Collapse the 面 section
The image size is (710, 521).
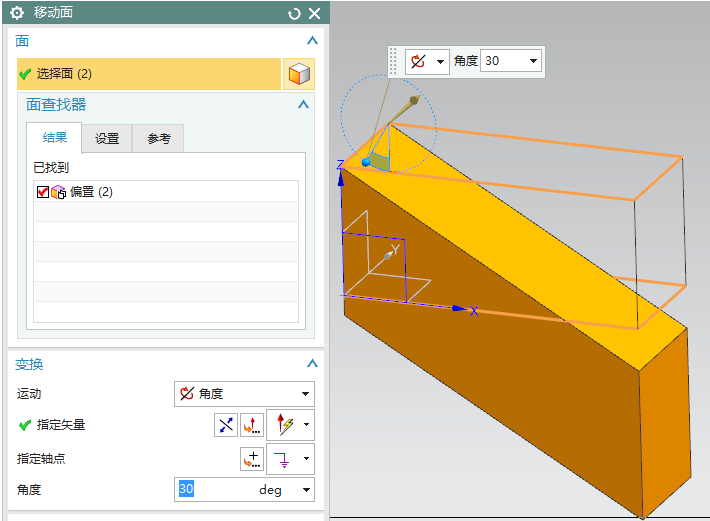click(x=312, y=41)
